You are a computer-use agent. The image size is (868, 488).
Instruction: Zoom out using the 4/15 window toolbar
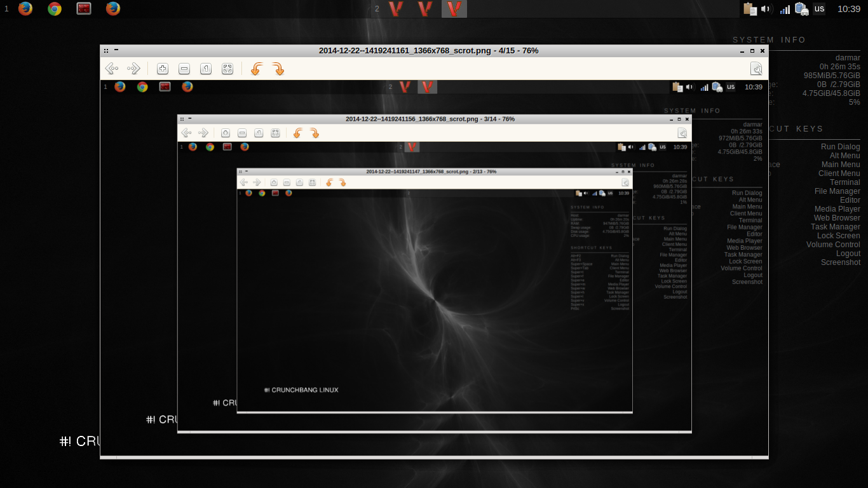[184, 69]
